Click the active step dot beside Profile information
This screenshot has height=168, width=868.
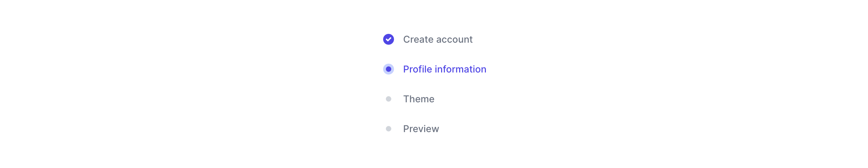coord(388,69)
